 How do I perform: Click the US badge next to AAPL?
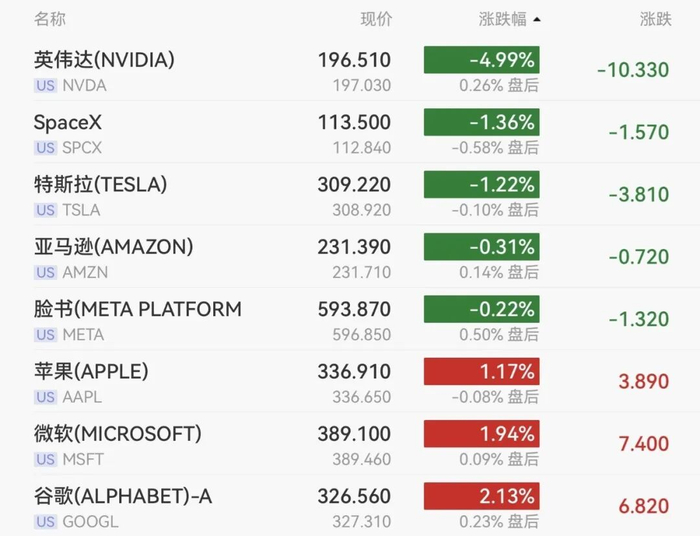46,397
